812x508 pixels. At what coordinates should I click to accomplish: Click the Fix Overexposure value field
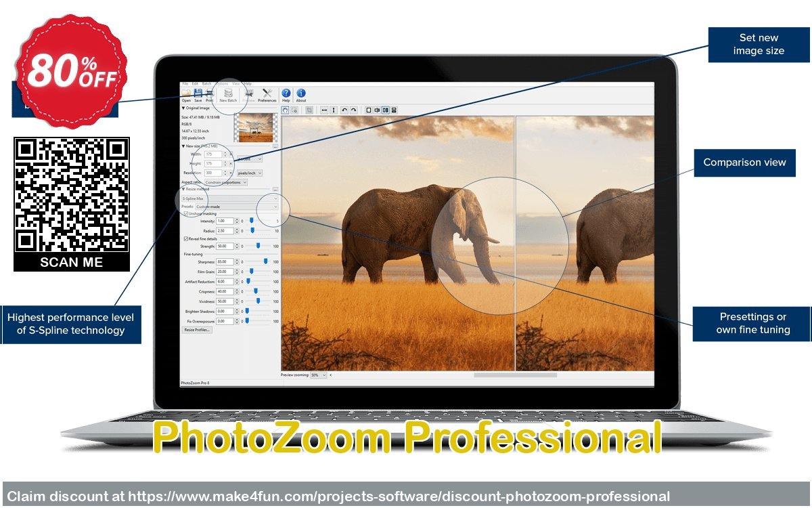225,321
